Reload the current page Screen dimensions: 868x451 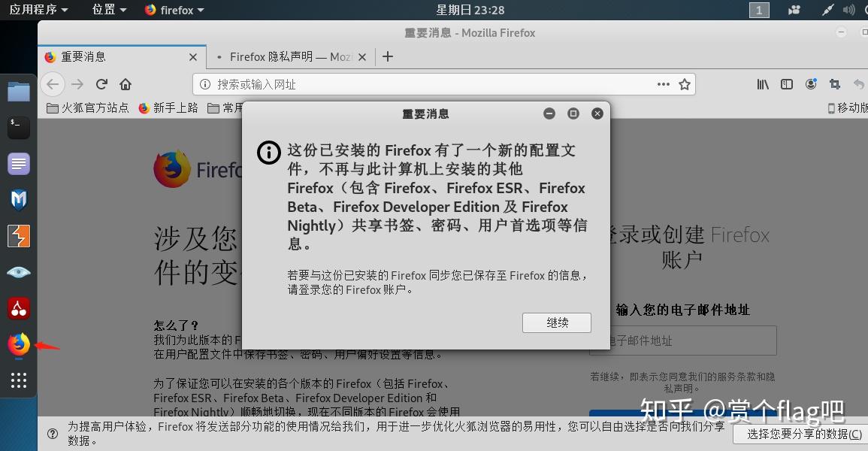click(x=101, y=84)
